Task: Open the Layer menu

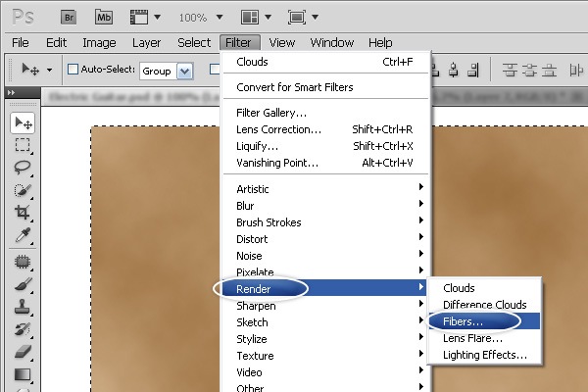Action: (x=146, y=43)
